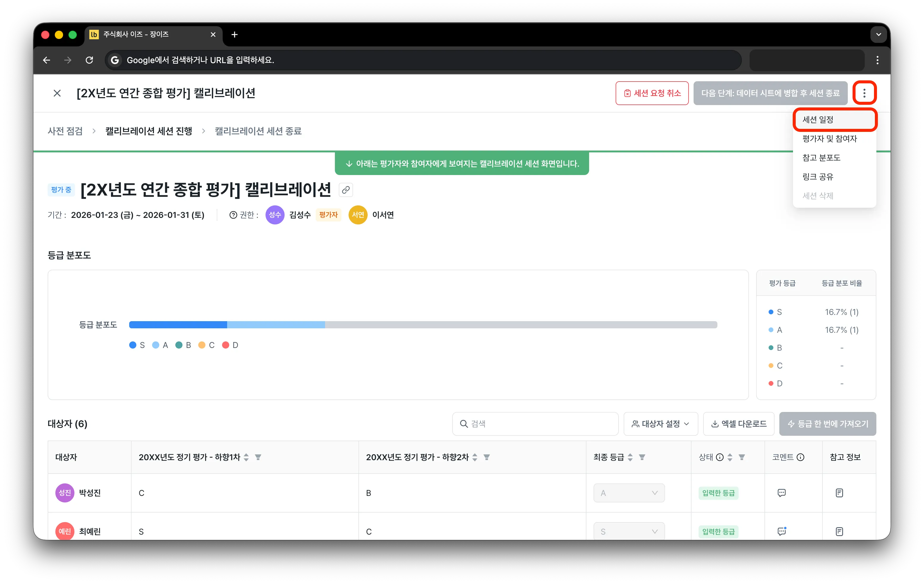Select 링크 공유 menu item
This screenshot has width=924, height=584.
click(x=834, y=177)
